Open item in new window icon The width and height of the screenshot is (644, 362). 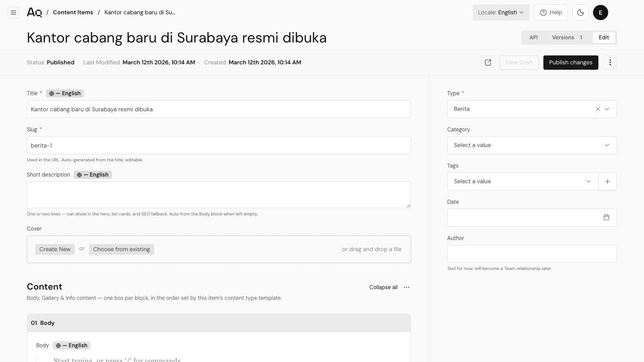(x=488, y=63)
